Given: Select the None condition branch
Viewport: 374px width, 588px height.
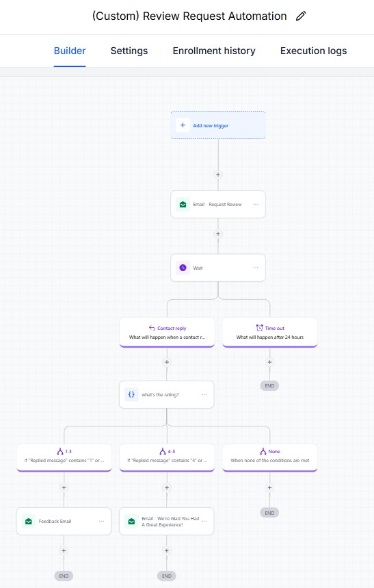Looking at the screenshot, I should (x=270, y=457).
